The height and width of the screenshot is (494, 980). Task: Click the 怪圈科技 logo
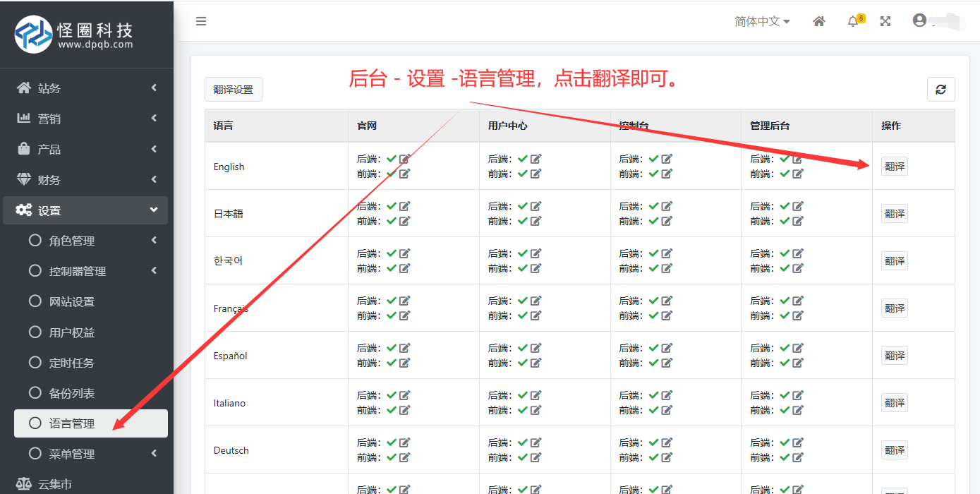point(74,34)
